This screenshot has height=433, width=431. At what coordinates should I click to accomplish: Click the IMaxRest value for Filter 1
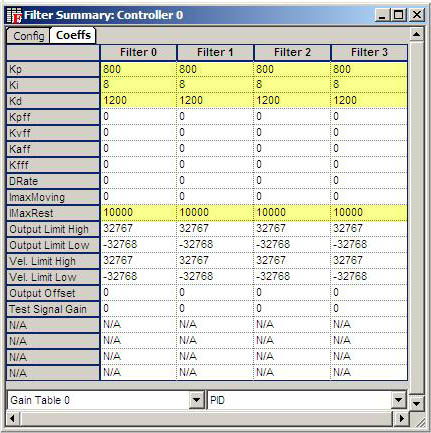(215, 212)
